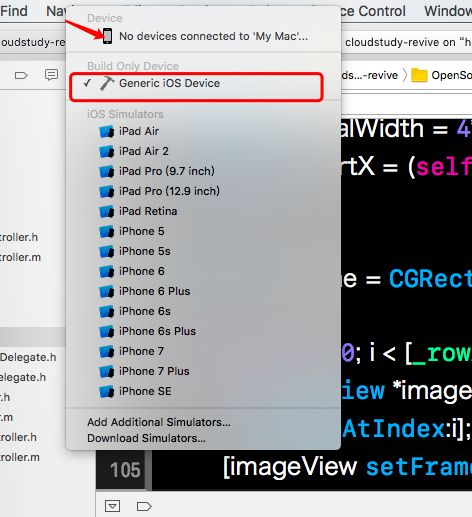
Task: Click the 'No devices connected' phone entry
Action: pos(203,36)
